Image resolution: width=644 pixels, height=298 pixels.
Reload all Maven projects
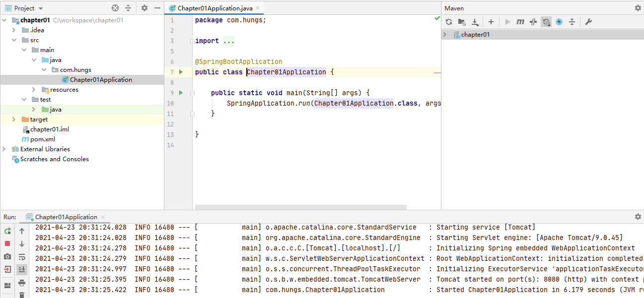pyautogui.click(x=449, y=22)
